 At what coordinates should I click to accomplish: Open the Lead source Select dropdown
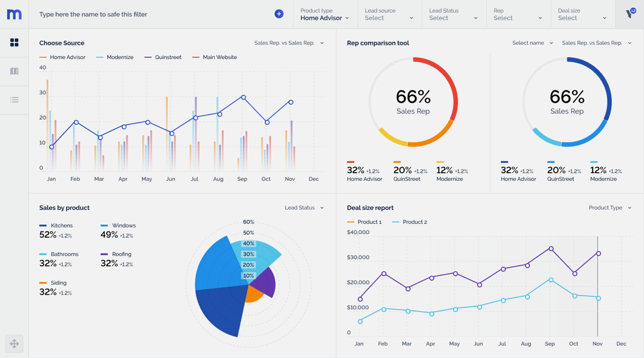(389, 14)
